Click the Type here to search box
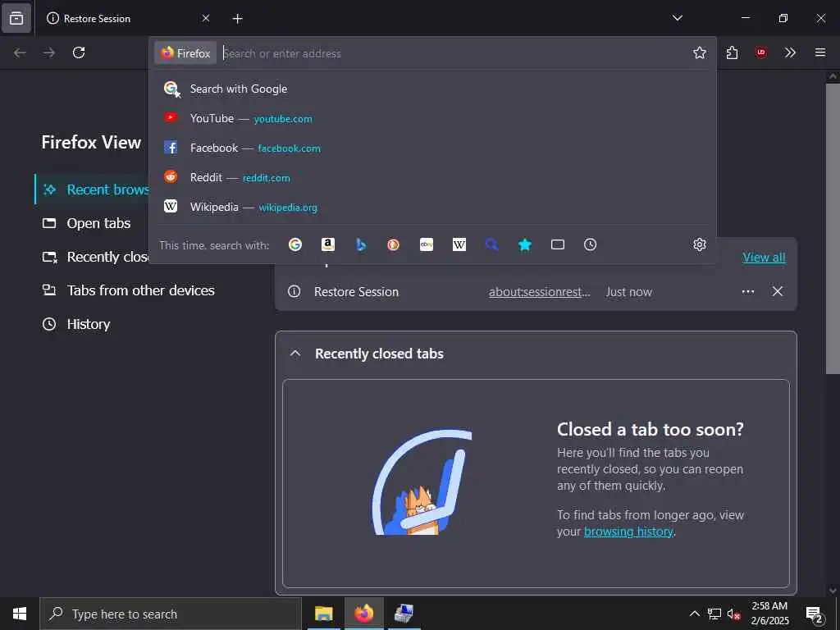The height and width of the screenshot is (630, 840). 171,614
